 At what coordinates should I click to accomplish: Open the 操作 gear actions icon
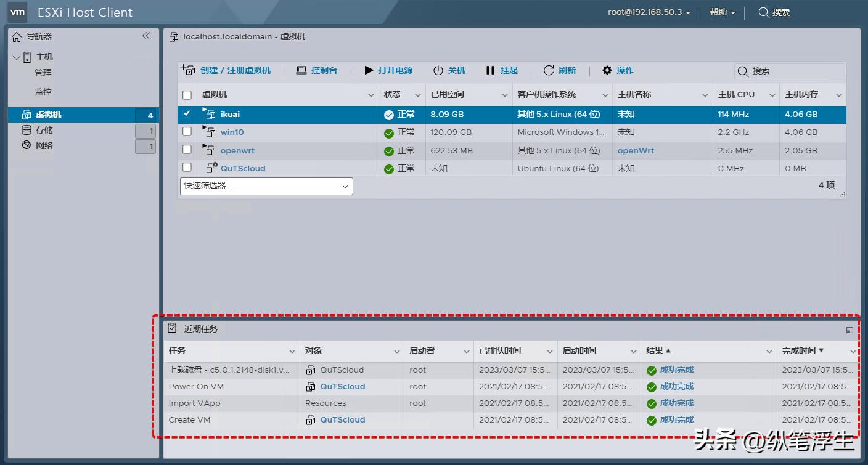pos(607,71)
